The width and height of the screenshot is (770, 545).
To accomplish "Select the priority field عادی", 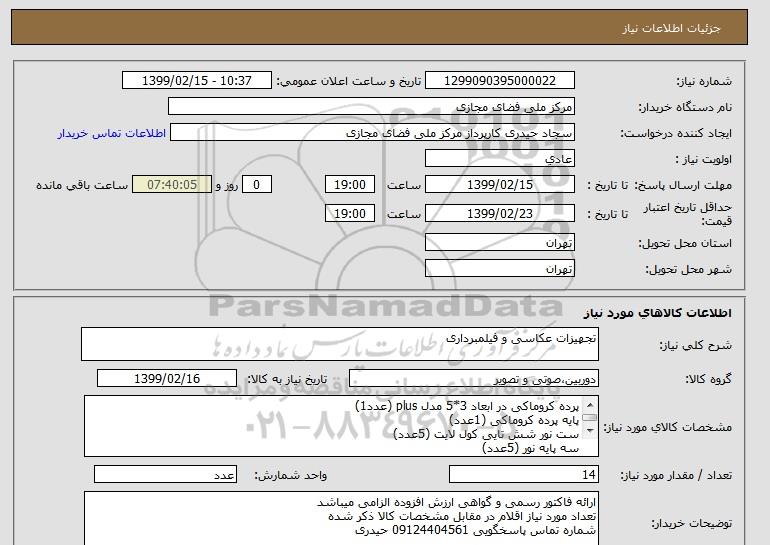I will [x=499, y=159].
